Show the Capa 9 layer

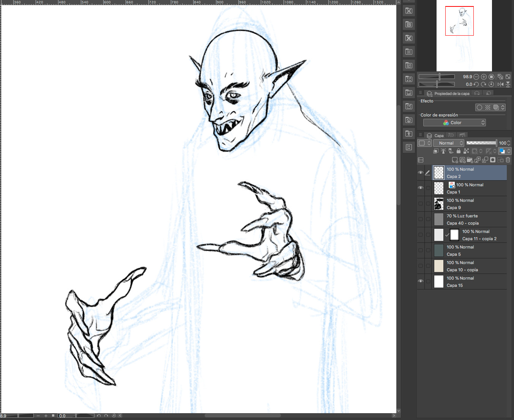tap(421, 203)
